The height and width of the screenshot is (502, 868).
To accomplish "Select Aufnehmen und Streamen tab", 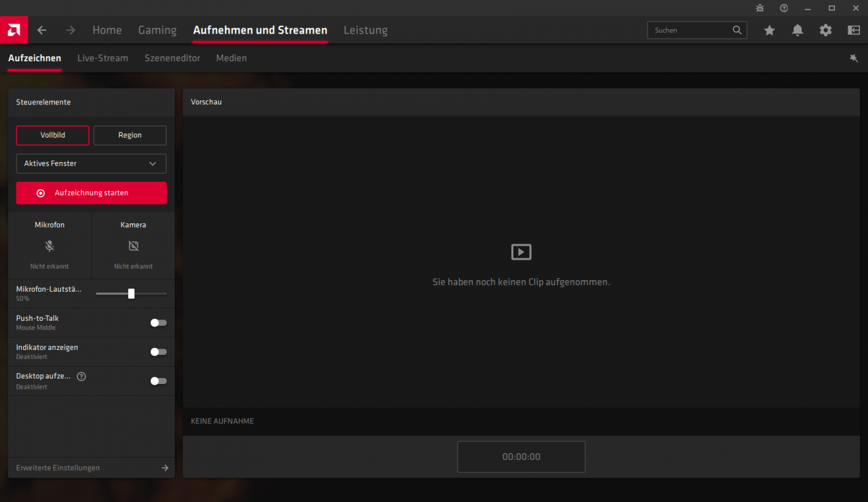I will [x=260, y=30].
